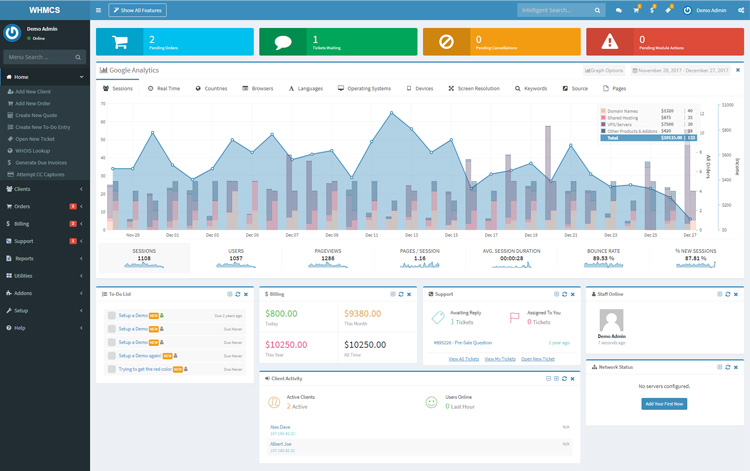Select the Keywords analytics tab

click(531, 88)
